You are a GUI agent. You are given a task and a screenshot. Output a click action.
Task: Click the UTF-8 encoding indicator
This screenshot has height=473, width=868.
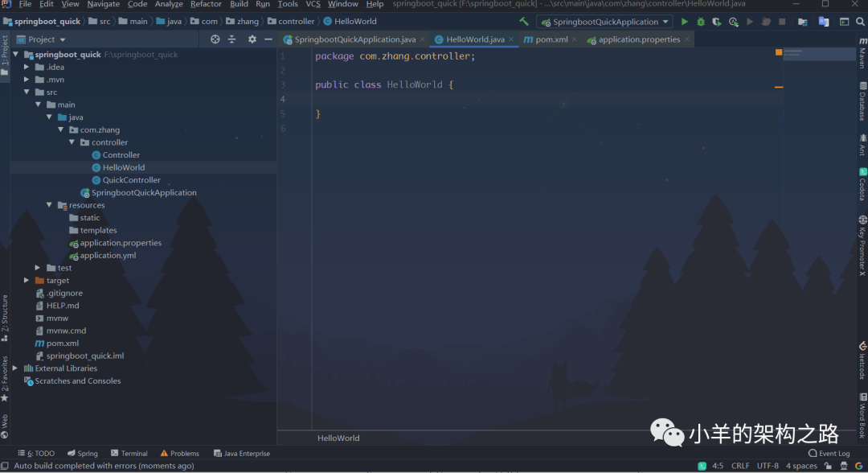[x=768, y=466]
